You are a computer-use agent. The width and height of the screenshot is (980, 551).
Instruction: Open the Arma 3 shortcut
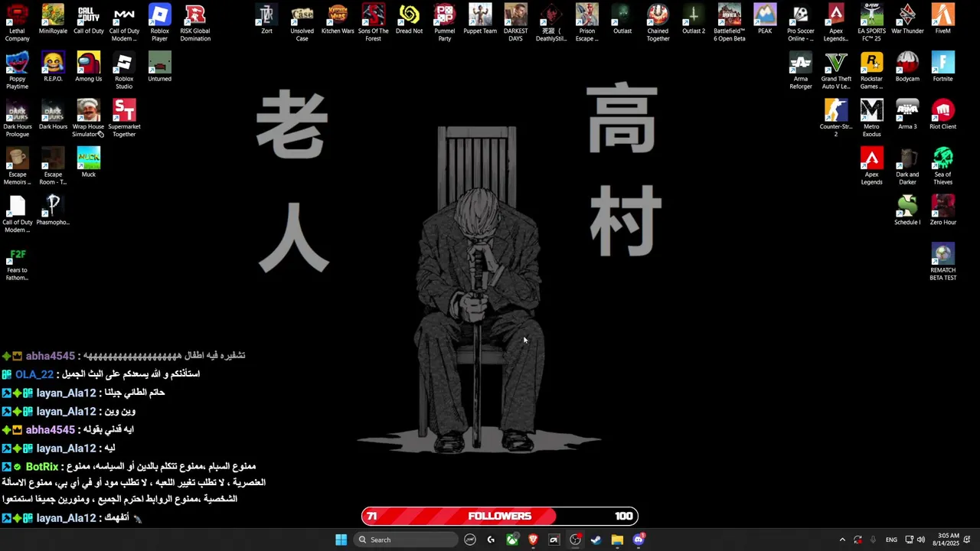point(907,116)
